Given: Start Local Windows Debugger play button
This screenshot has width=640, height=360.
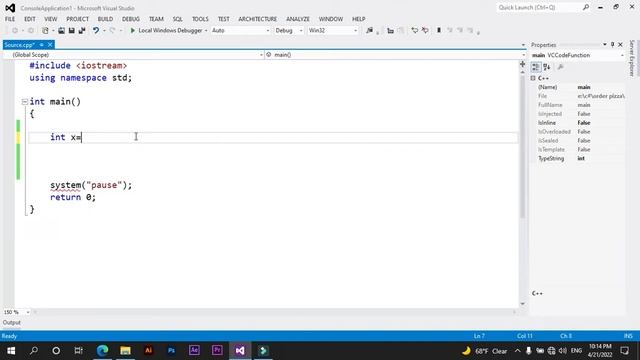Looking at the screenshot, I should coord(132,31).
